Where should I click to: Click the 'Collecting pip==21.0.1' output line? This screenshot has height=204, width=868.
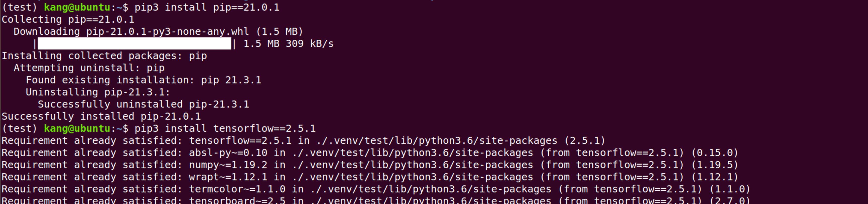(x=68, y=19)
